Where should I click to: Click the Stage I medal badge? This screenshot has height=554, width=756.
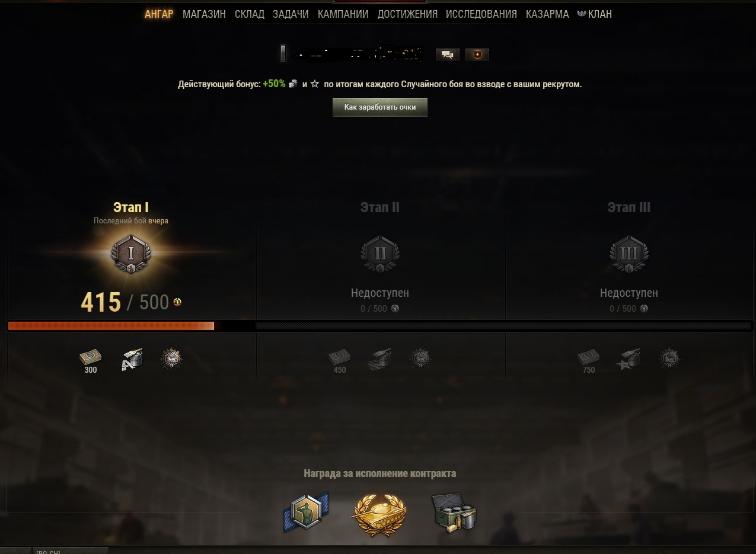point(131,254)
